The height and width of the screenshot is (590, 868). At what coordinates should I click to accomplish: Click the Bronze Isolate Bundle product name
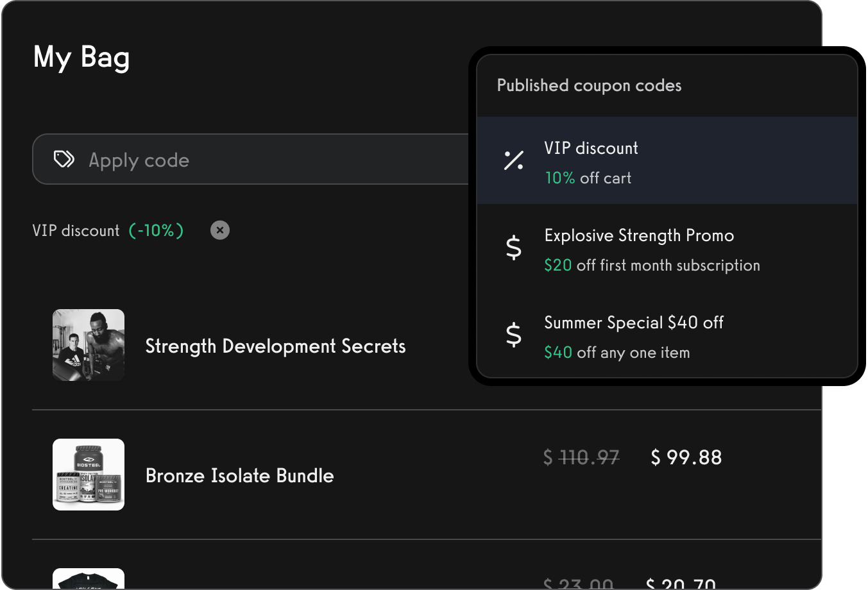239,476
